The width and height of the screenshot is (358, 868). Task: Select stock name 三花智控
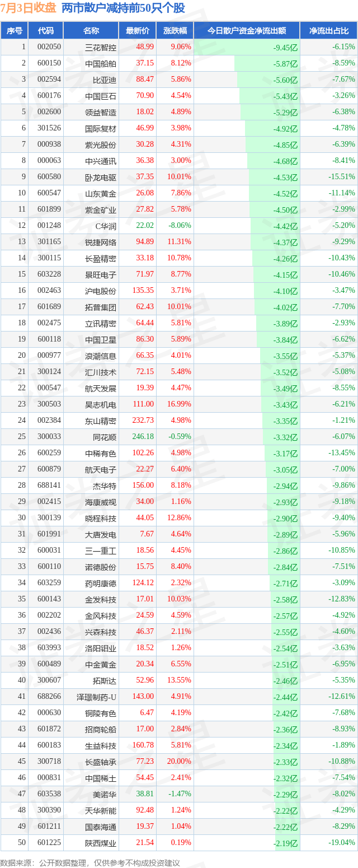point(101,47)
